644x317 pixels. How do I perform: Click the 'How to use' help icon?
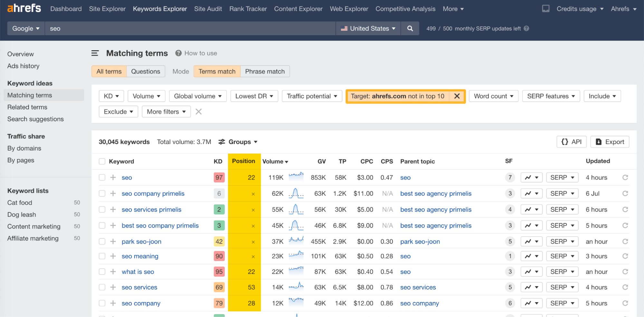(x=178, y=53)
